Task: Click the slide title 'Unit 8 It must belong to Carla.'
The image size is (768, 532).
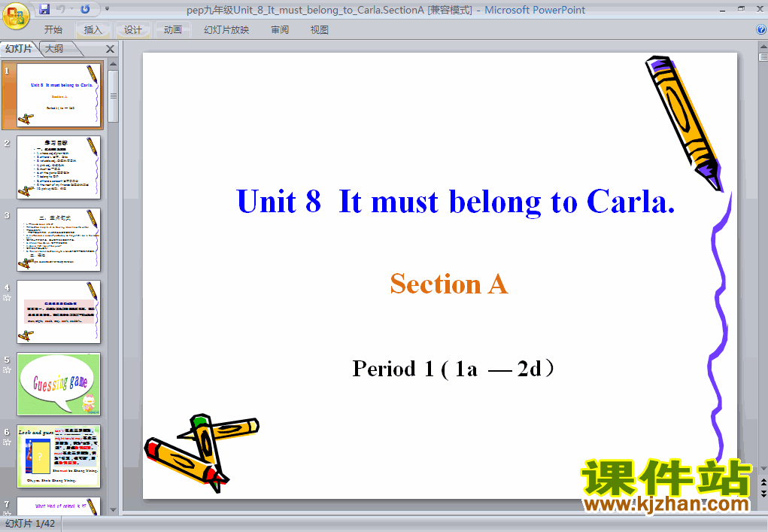Action: click(456, 202)
